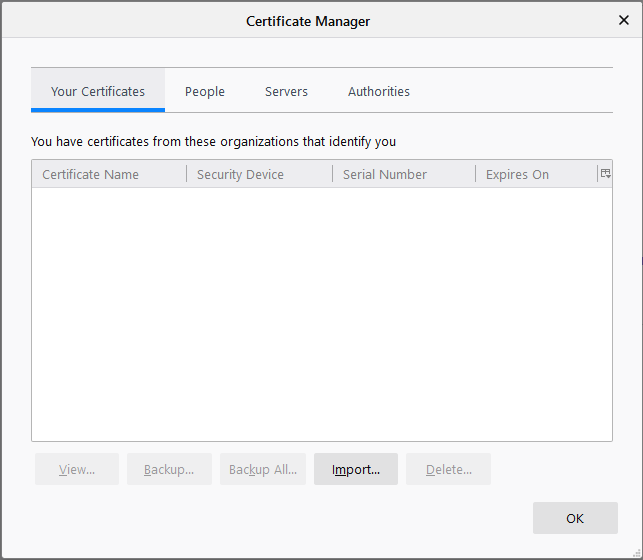Image resolution: width=643 pixels, height=560 pixels.
Task: Sort by Security Device column header
Action: (240, 174)
